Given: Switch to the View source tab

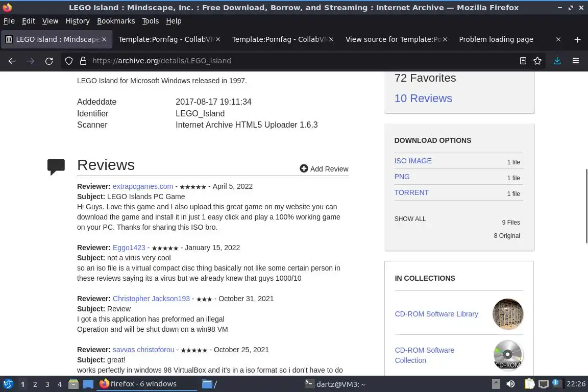Looking at the screenshot, I should 393,39.
